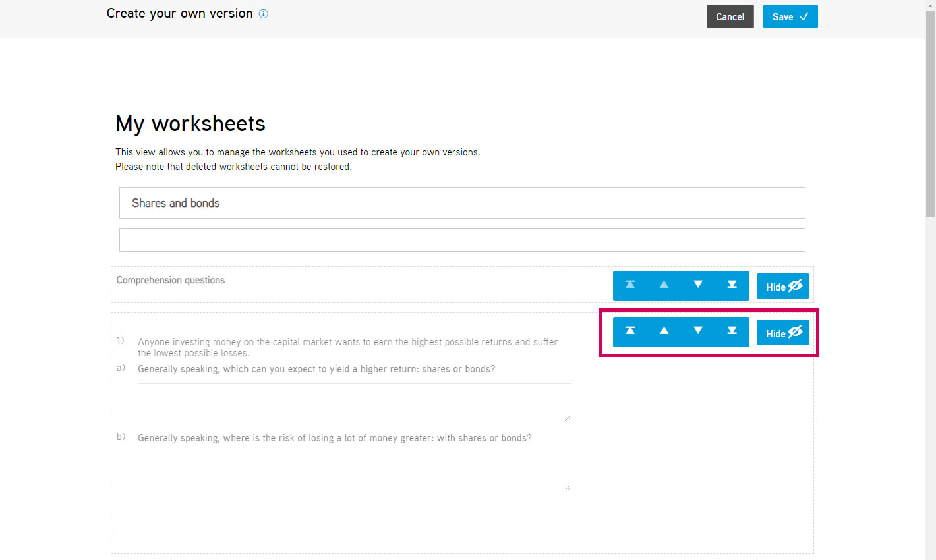936x560 pixels.
Task: Click question text about risk of losing money
Action: [x=334, y=438]
